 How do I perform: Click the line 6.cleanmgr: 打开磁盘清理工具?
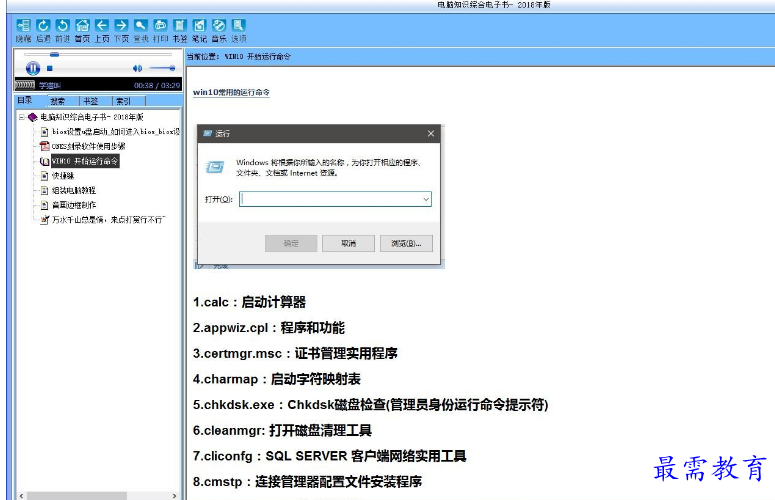(282, 430)
